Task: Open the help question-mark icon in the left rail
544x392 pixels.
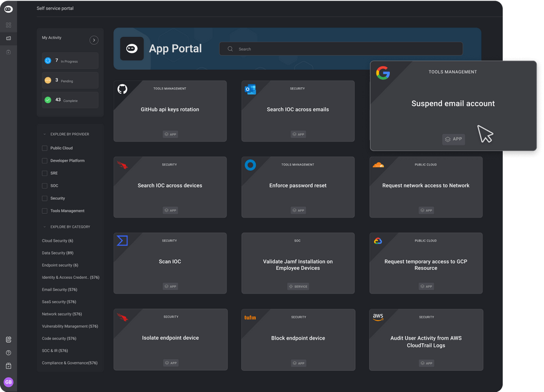Action: [8, 353]
